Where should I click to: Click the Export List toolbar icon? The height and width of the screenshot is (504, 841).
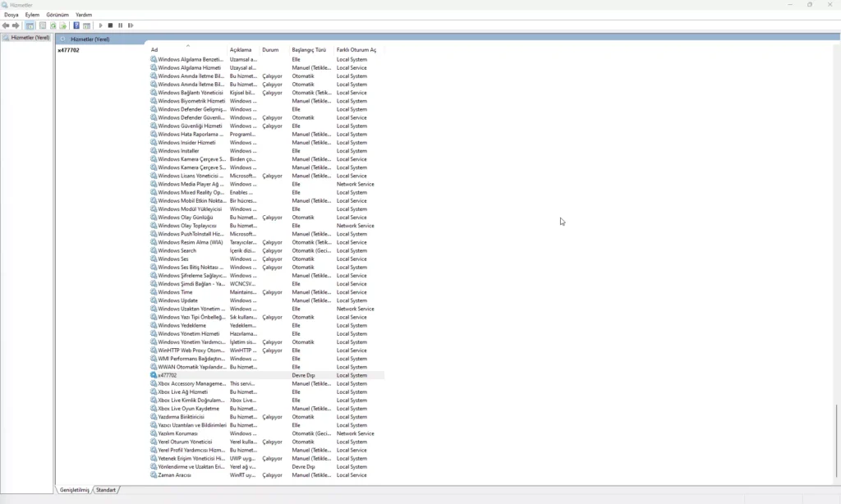63,25
